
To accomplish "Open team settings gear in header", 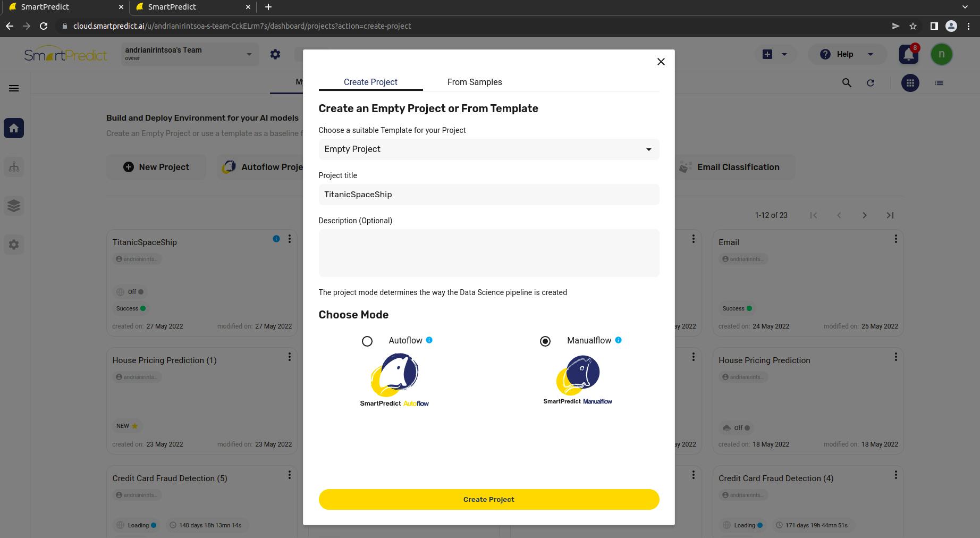I will (275, 54).
